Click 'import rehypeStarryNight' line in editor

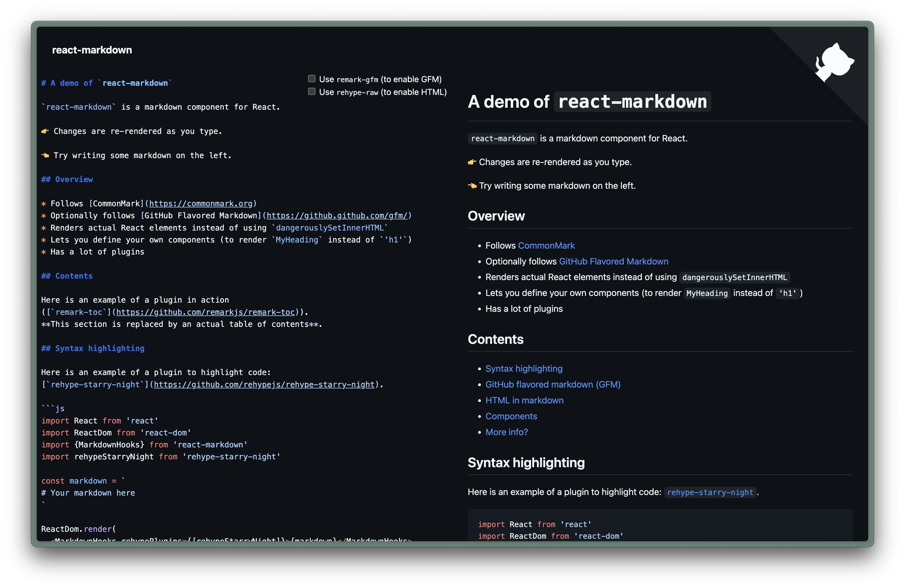pos(161,457)
